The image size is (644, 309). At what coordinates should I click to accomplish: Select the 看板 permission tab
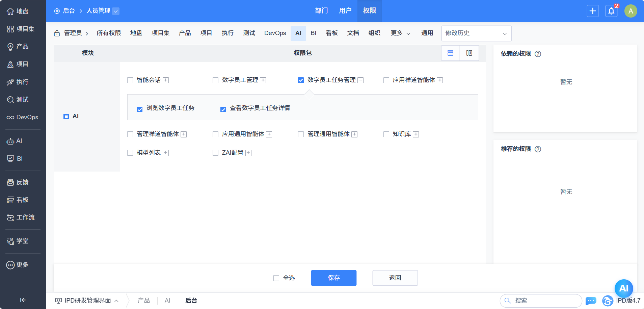pos(331,33)
